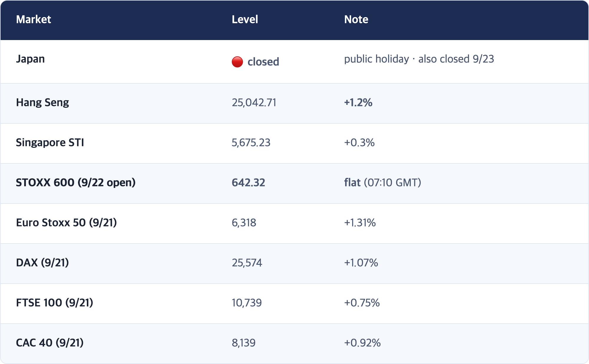Click the Euro Stoxx 50 level 6,318
Viewport: 589px width, 364px height.
[x=244, y=223]
